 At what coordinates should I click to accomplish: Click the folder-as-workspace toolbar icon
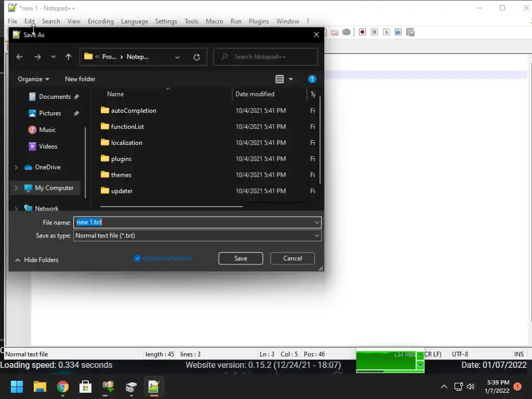click(335, 32)
